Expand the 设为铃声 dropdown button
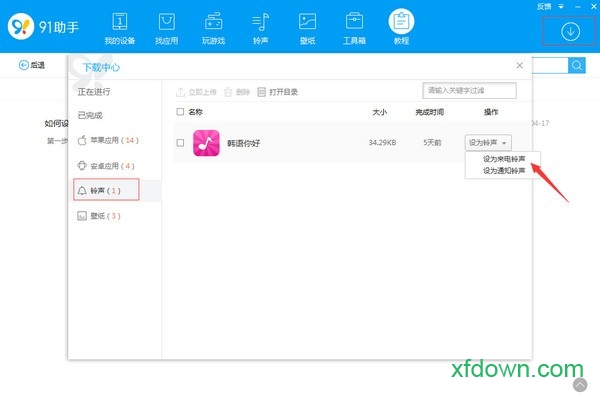Screen dimensions: 600x393 [x=488, y=143]
